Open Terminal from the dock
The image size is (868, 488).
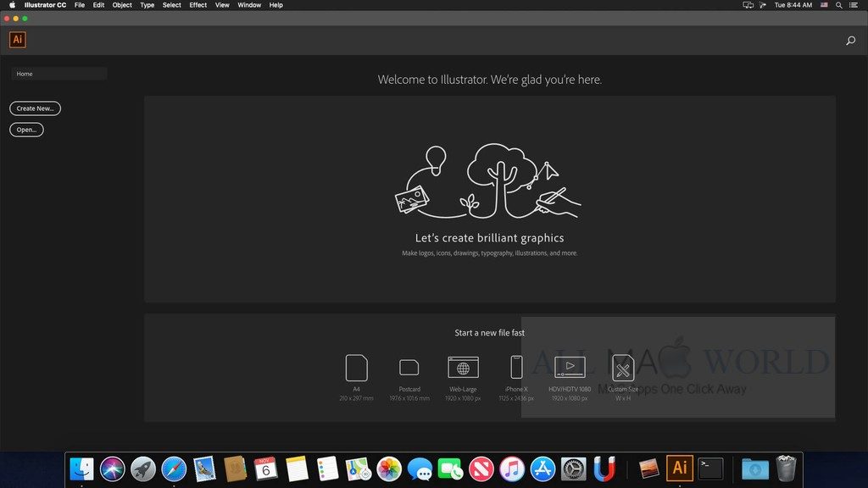711,469
